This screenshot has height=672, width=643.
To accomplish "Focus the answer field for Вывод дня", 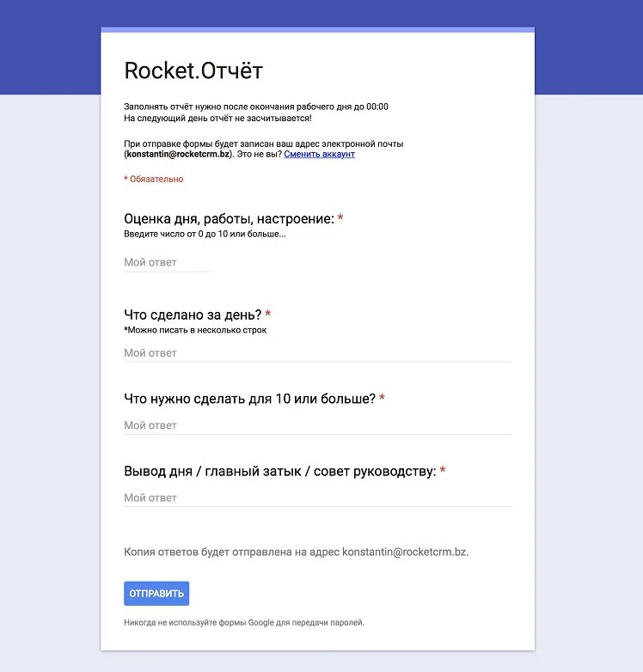I will [x=318, y=498].
